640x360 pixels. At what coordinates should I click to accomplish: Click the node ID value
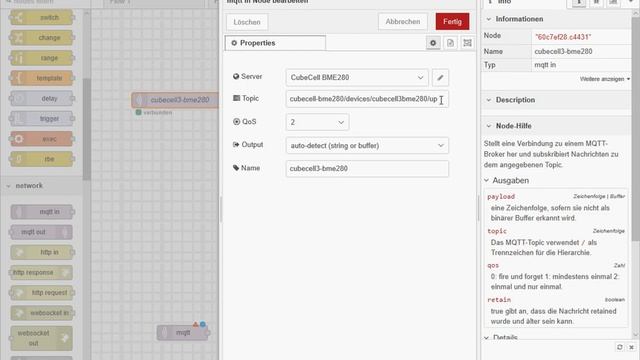563,37
